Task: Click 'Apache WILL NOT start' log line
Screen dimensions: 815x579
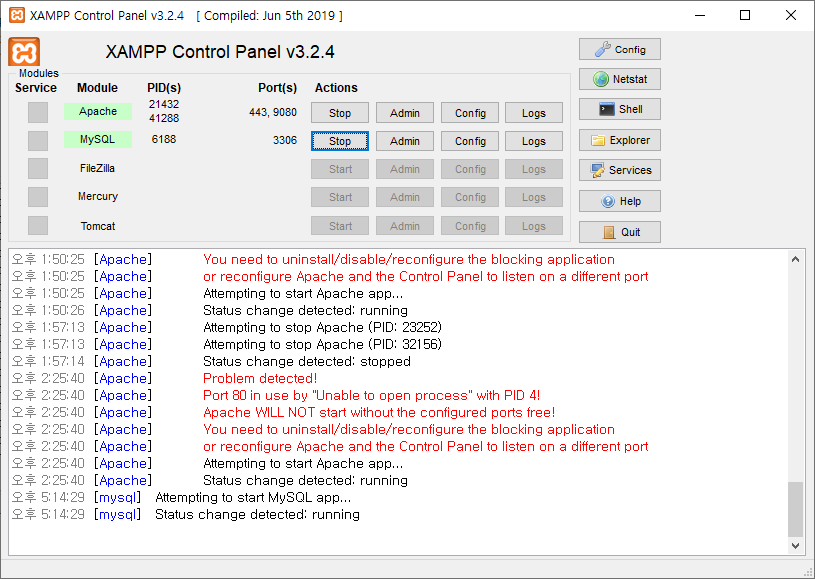Action: click(379, 412)
